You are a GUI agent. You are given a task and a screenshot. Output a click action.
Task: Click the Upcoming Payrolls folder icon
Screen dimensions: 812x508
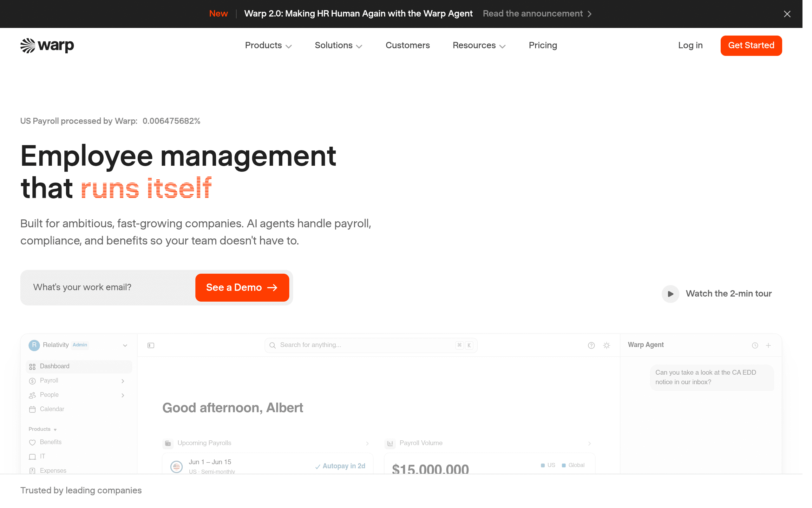coord(168,444)
